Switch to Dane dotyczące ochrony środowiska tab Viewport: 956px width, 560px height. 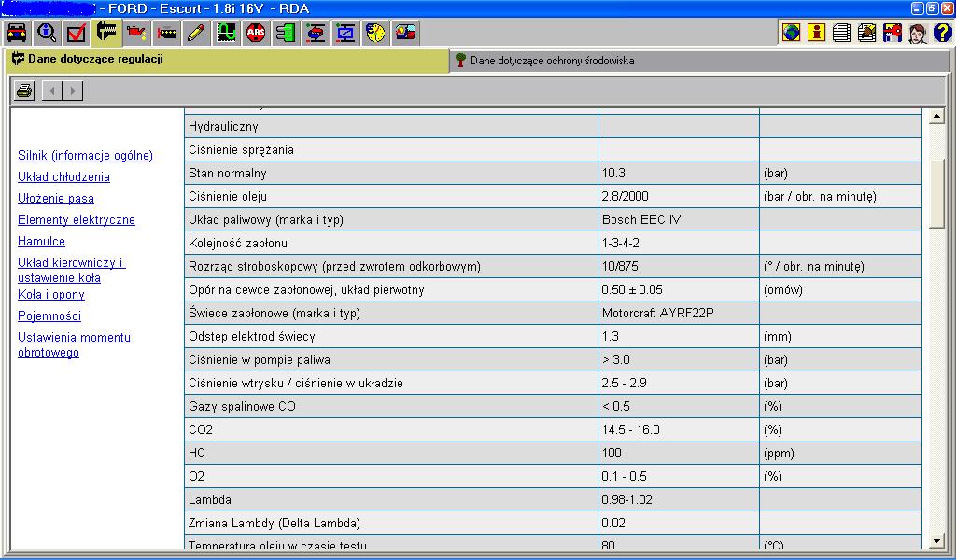(x=551, y=61)
